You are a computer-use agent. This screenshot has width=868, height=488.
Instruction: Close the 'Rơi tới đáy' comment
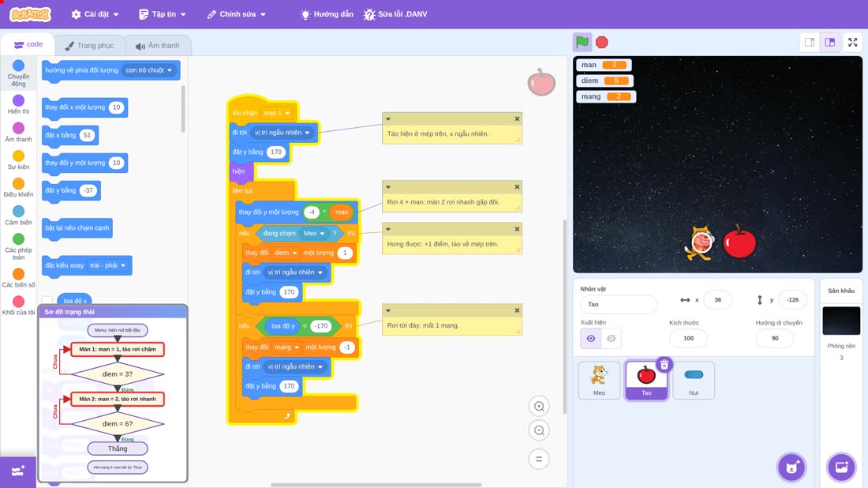(517, 310)
